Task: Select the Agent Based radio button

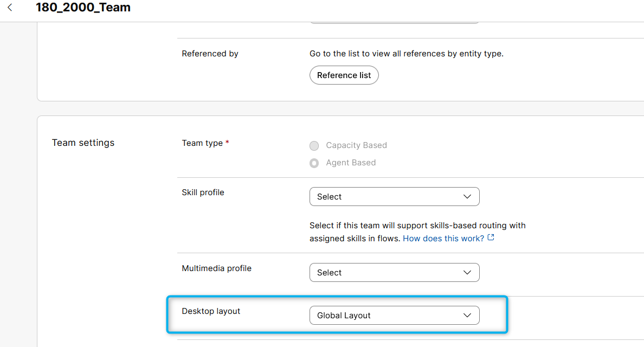Action: tap(314, 163)
